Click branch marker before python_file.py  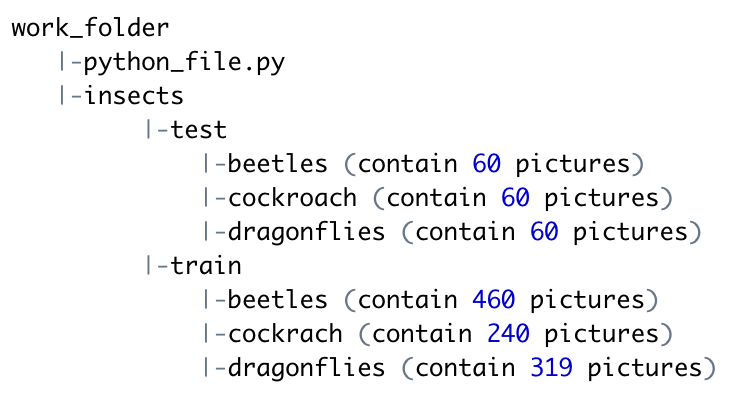pyautogui.click(x=69, y=62)
